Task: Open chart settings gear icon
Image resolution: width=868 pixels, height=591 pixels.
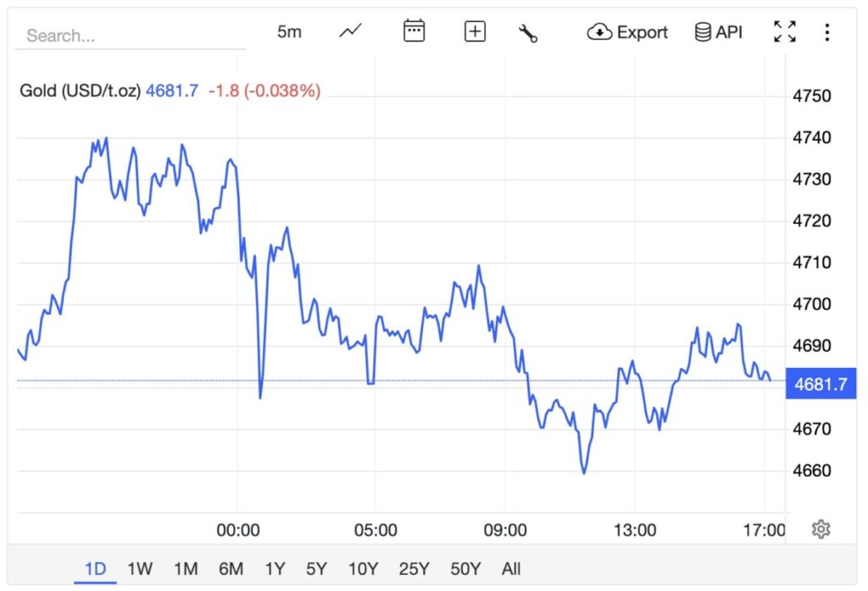Action: click(821, 529)
